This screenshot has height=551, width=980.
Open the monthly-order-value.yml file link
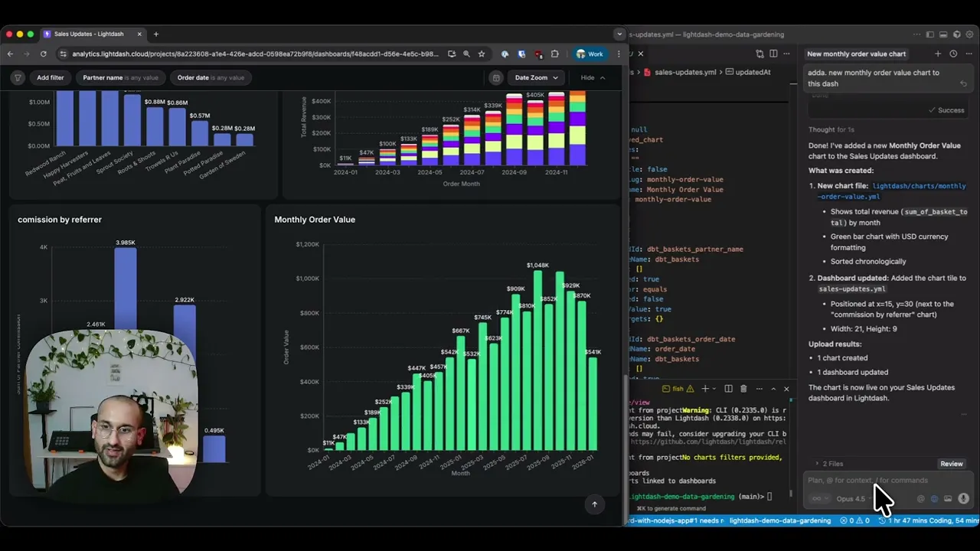[891, 191]
